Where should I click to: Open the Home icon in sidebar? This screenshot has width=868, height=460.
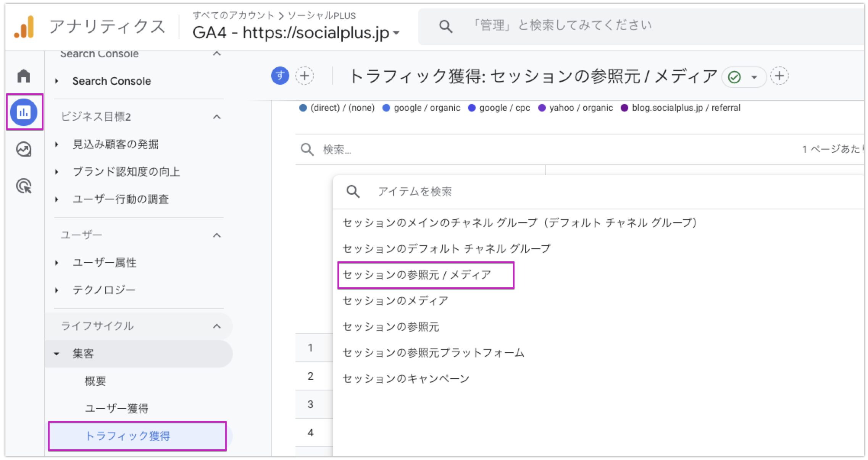[x=24, y=76]
